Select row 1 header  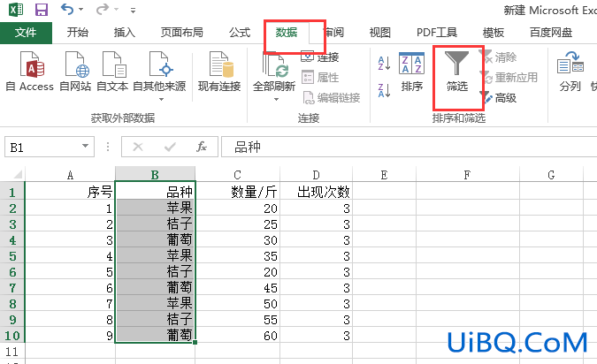click(x=12, y=192)
